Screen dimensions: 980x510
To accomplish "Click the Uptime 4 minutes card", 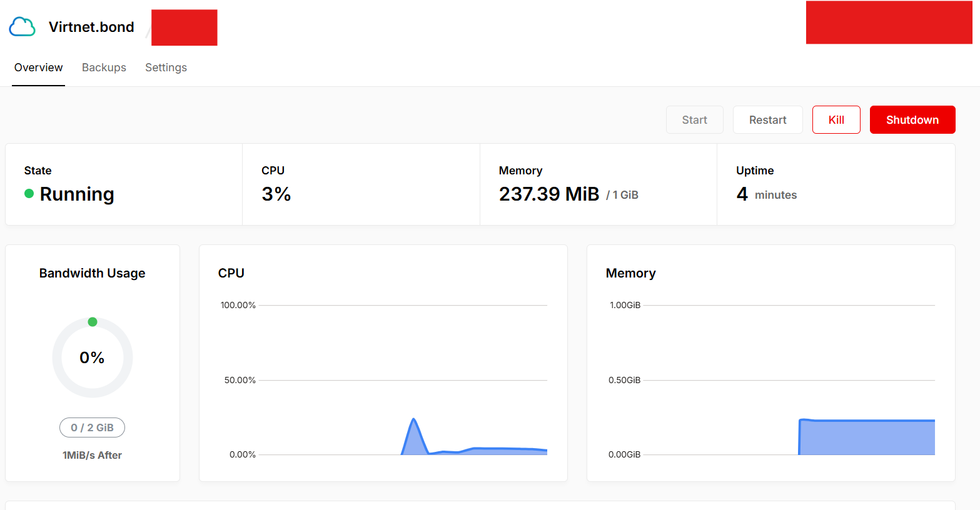I will 836,184.
